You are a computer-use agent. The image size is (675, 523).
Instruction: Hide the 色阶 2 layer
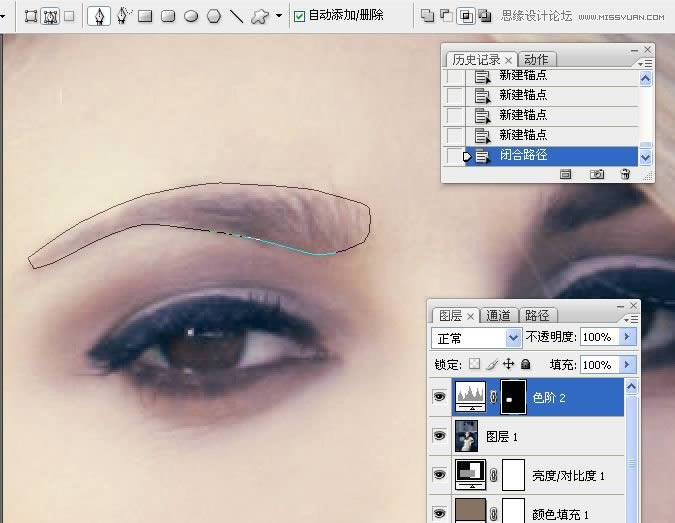[x=439, y=398]
